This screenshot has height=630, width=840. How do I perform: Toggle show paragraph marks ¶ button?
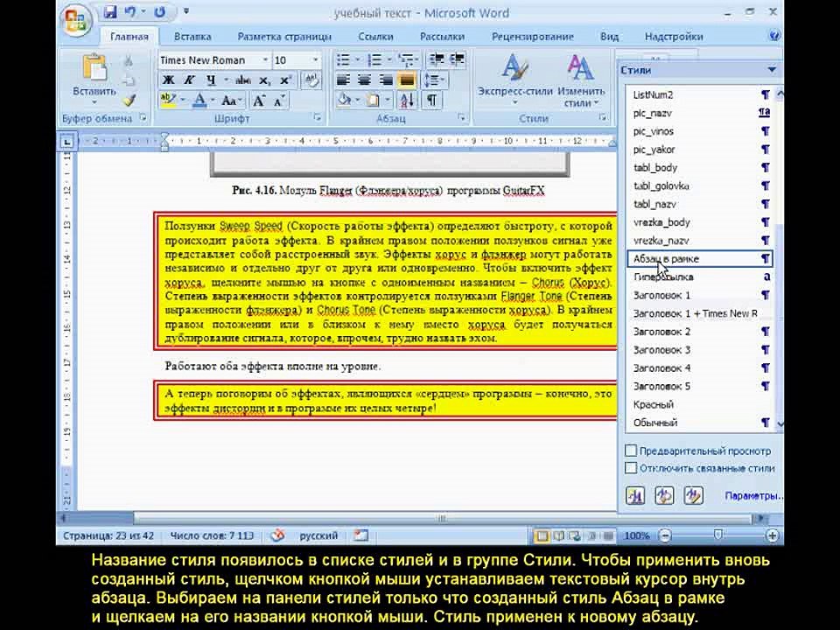pyautogui.click(x=431, y=100)
